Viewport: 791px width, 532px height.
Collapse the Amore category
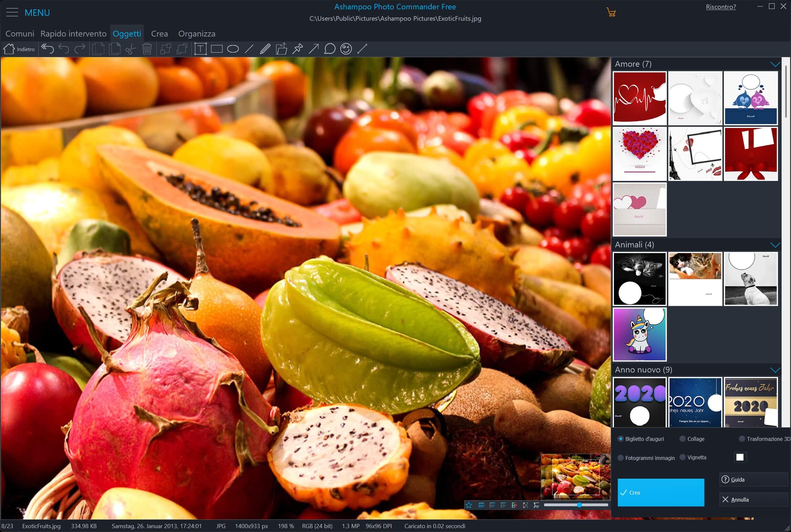pyautogui.click(x=775, y=64)
